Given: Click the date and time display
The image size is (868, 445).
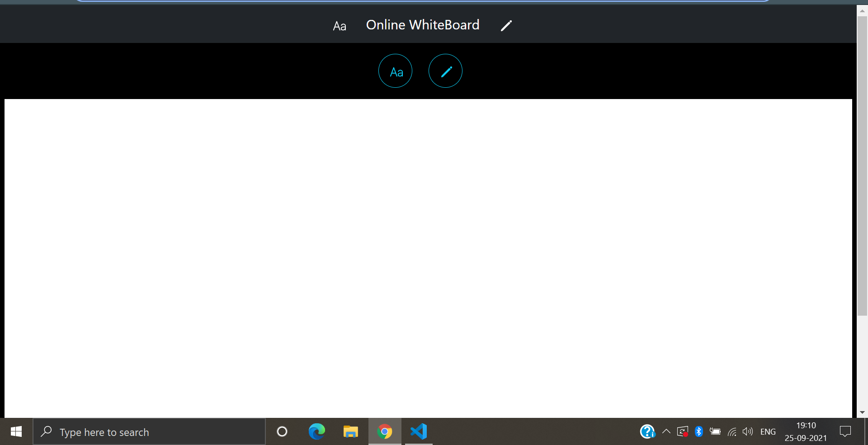Looking at the screenshot, I should (805, 431).
